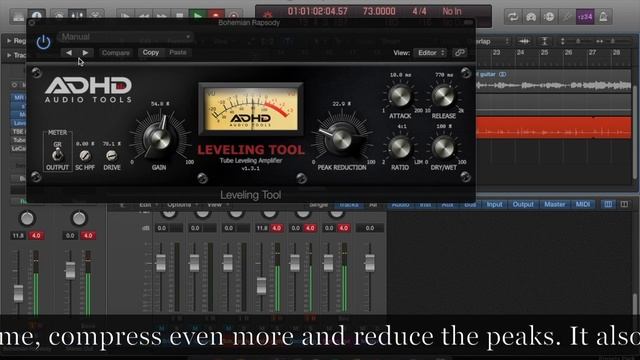
Task: Click the narrow channel strips icon in mixer
Action: tap(608, 204)
